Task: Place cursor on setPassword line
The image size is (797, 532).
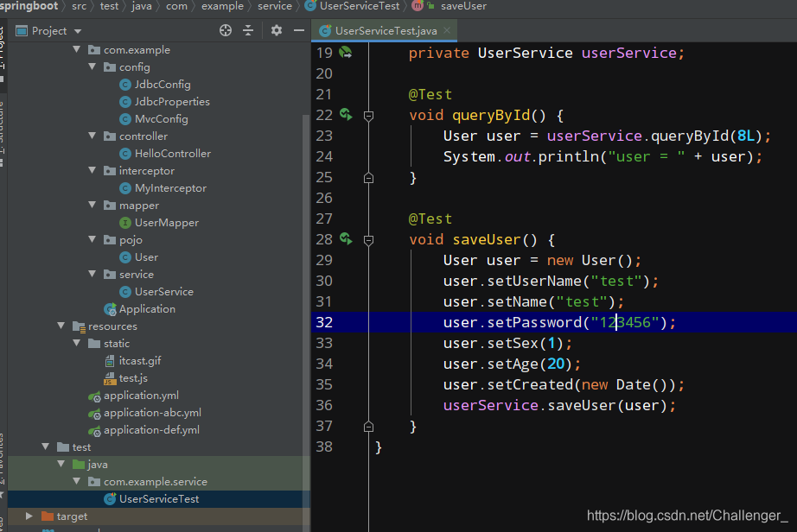Action: point(559,322)
